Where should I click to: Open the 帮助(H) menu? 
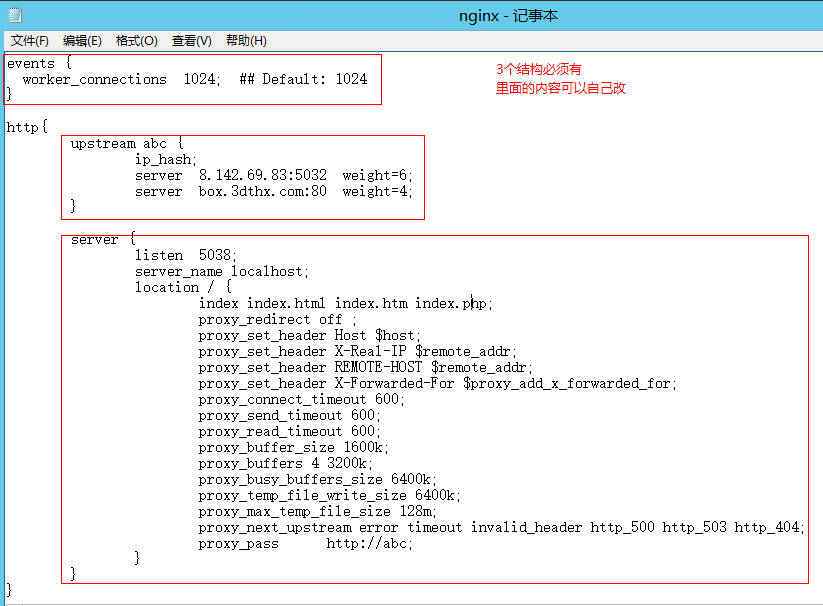[246, 41]
